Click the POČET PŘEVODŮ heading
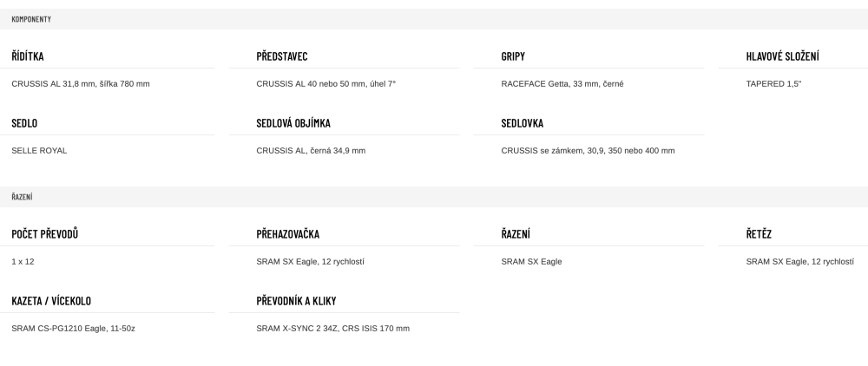868x366 pixels. (45, 234)
